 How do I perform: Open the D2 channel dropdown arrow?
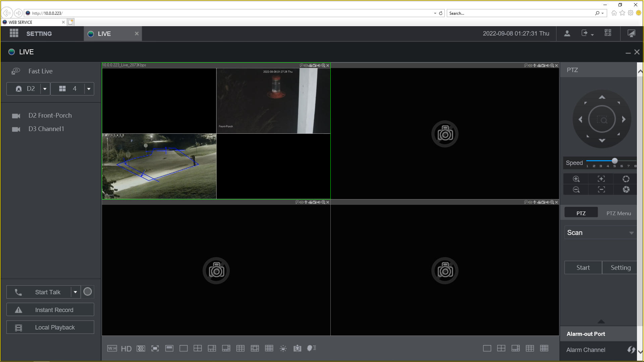[x=45, y=89]
